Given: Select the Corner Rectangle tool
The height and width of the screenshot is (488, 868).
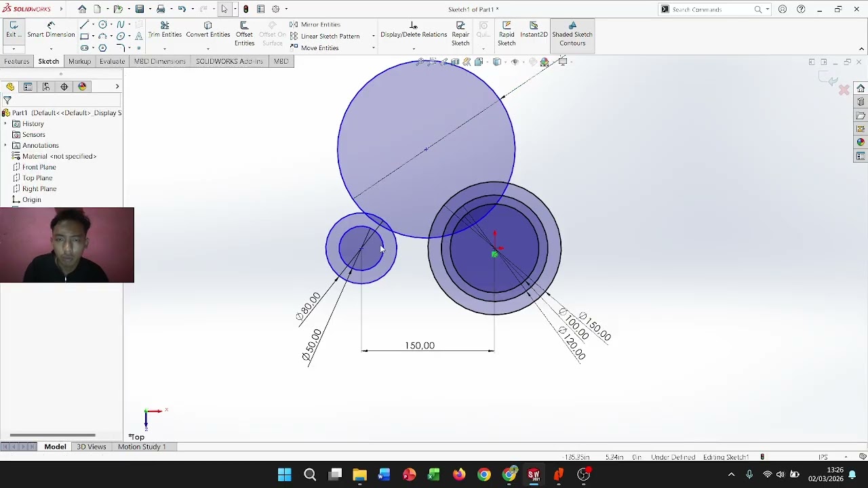Looking at the screenshot, I should [84, 37].
